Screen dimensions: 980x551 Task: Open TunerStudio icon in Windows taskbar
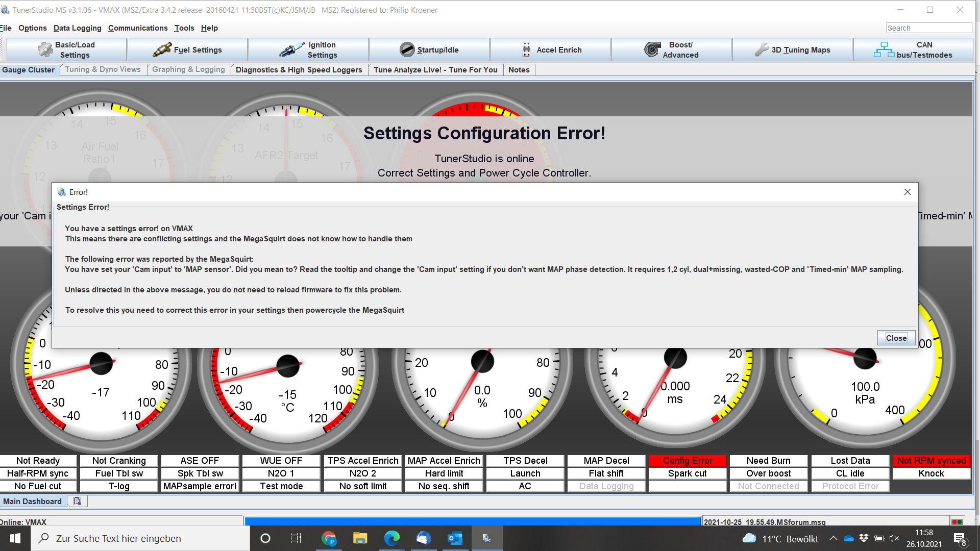coord(486,538)
